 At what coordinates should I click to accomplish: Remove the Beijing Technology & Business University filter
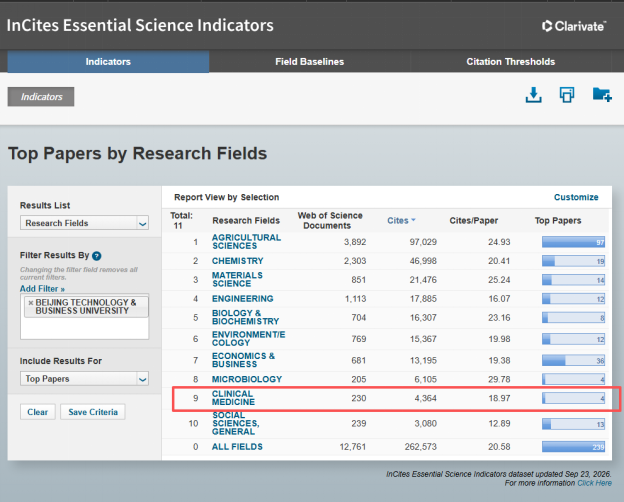point(31,303)
